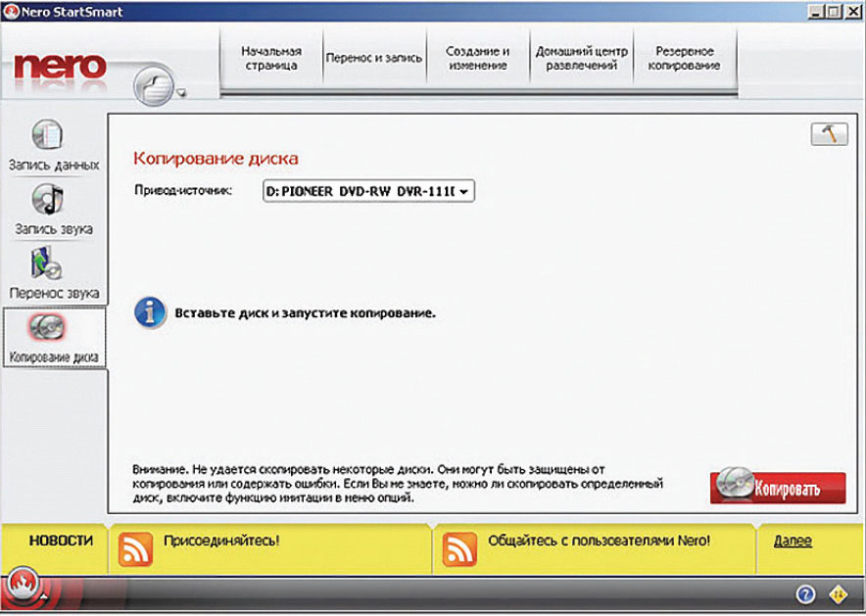Switch to the Начальная страница tab
The height and width of the screenshot is (616, 866).
click(270, 58)
